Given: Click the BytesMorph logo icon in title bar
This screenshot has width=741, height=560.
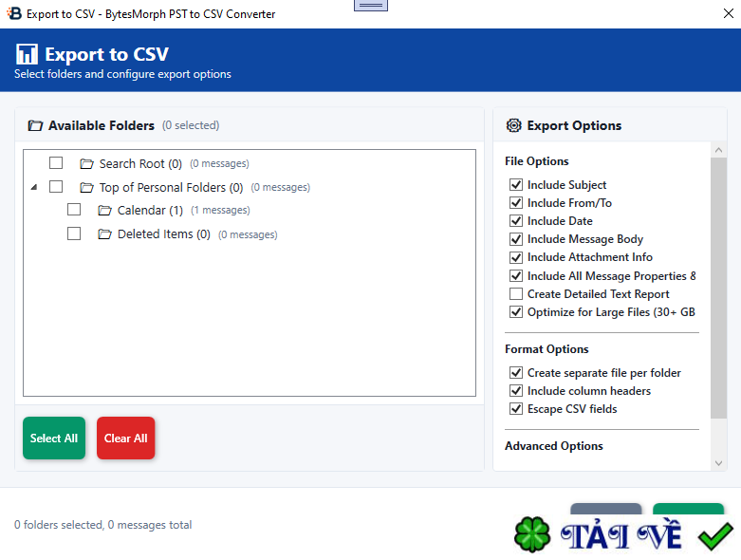Looking at the screenshot, I should [14, 13].
